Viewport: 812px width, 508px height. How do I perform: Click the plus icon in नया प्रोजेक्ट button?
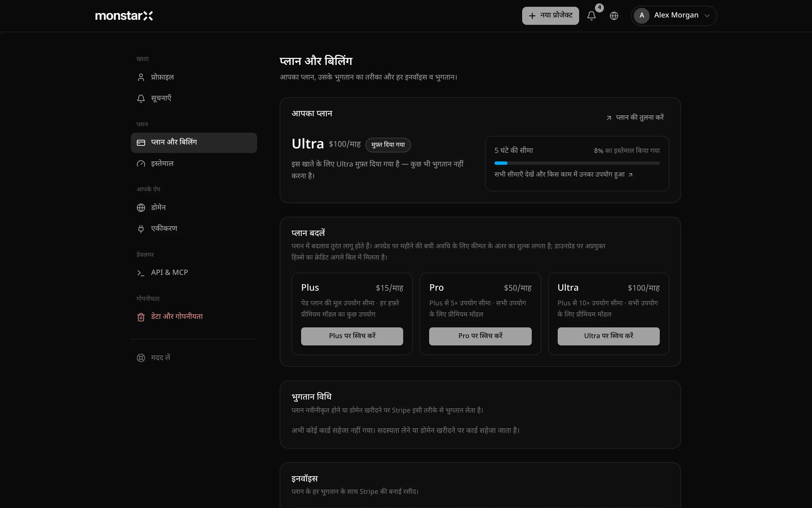point(532,16)
